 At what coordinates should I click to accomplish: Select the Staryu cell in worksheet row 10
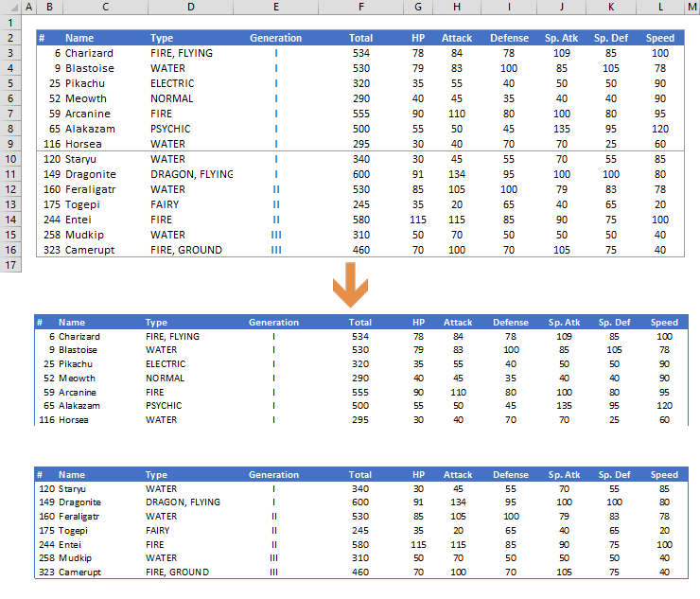[105, 159]
